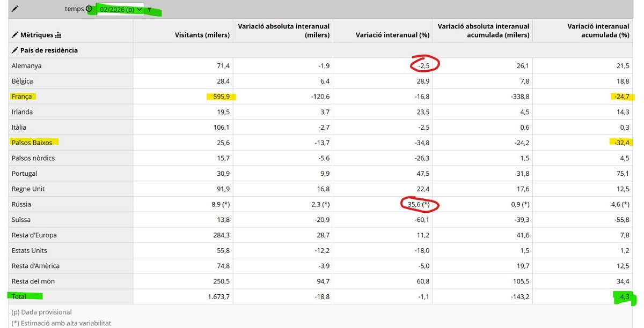Click Resta del món absolute variation 94,7
Image resolution: width=644 pixels, height=328 pixels.
click(x=324, y=281)
